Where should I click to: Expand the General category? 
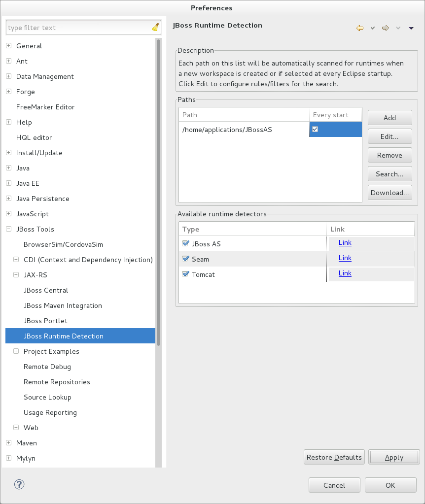pyautogui.click(x=8, y=46)
